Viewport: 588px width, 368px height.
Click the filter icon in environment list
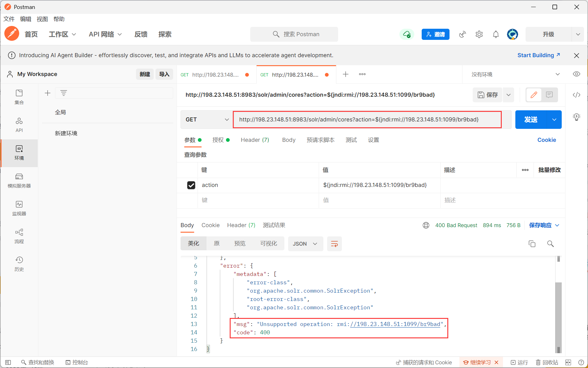click(x=64, y=93)
